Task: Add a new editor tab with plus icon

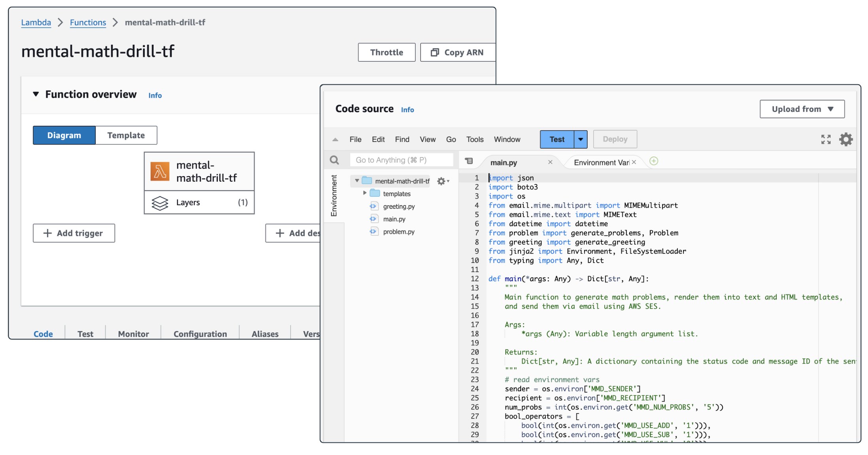Action: coord(654,161)
